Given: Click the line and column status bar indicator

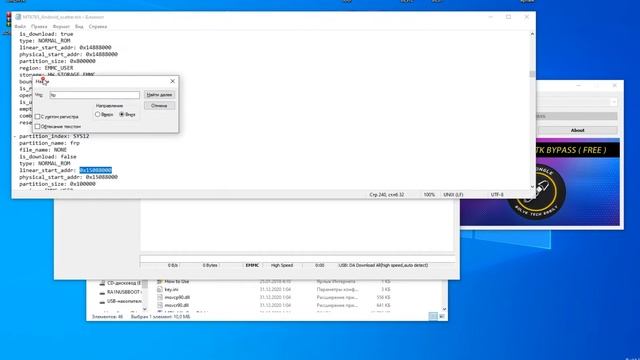Looking at the screenshot, I should tap(387, 195).
